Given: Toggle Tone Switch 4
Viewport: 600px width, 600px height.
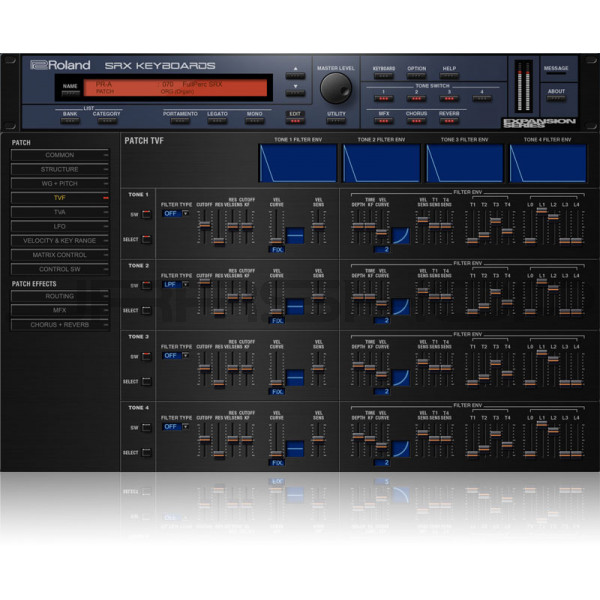Looking at the screenshot, I should [x=482, y=99].
